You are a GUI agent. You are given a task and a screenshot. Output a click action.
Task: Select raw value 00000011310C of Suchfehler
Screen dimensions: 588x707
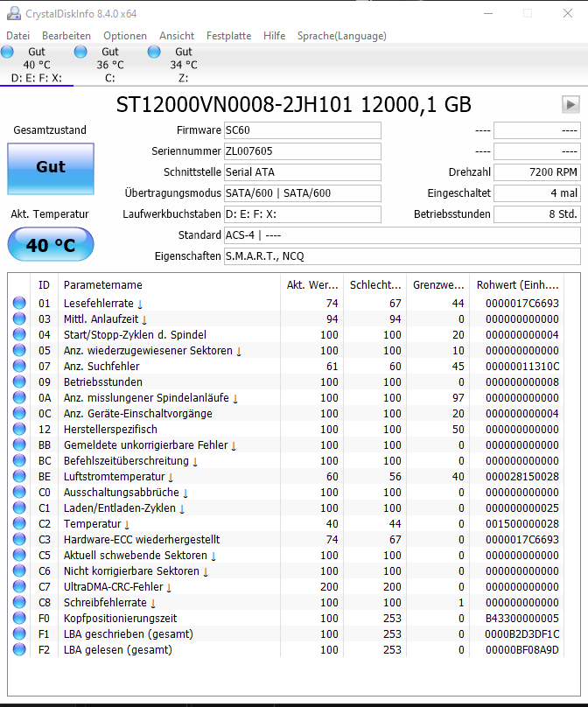pos(522,367)
